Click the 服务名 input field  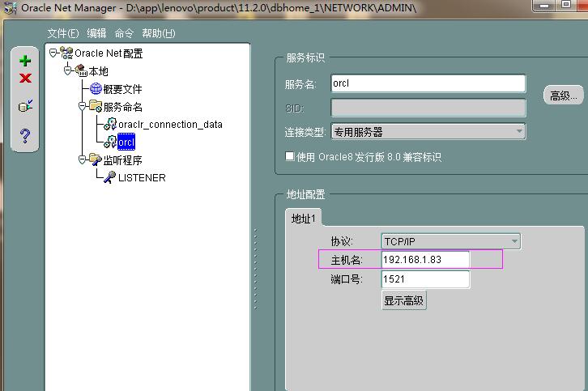428,83
